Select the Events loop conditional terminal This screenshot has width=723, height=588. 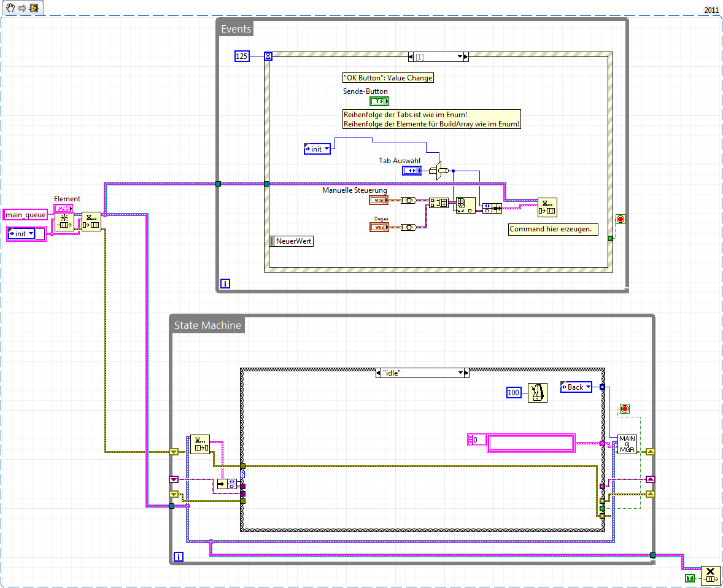(620, 219)
